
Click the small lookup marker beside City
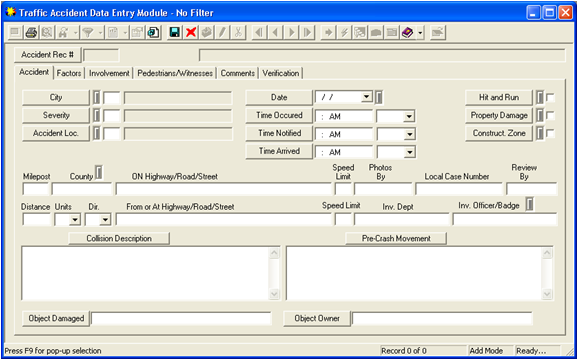[96, 98]
